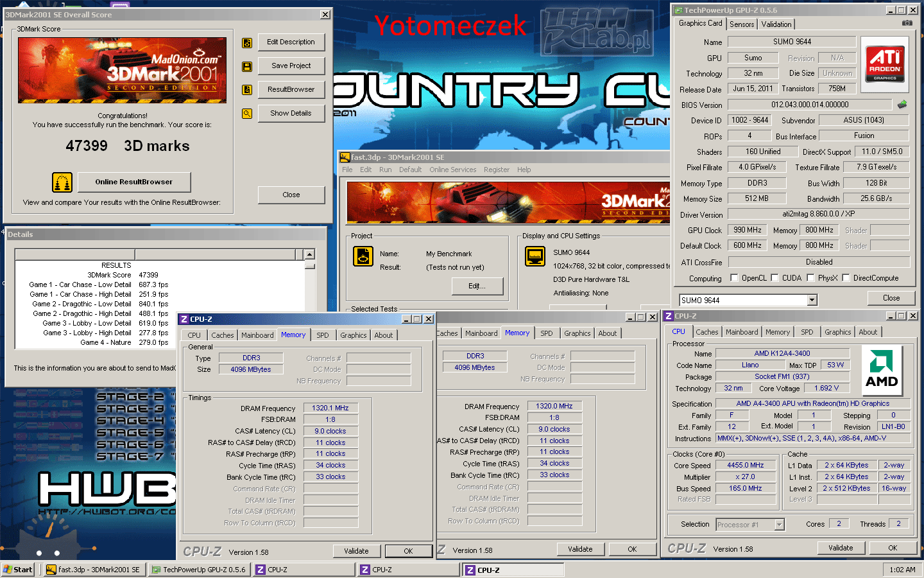Open the TechPowerUp GPU-Z taskbar item
Viewport: 924px width, 578px height.
pyautogui.click(x=200, y=570)
